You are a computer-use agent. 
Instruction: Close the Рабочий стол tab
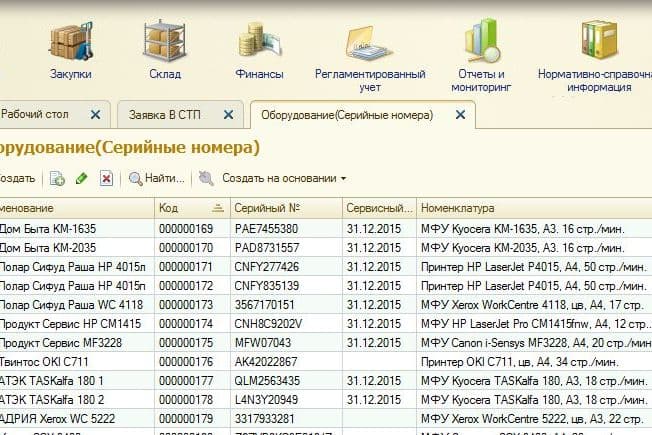tap(95, 114)
